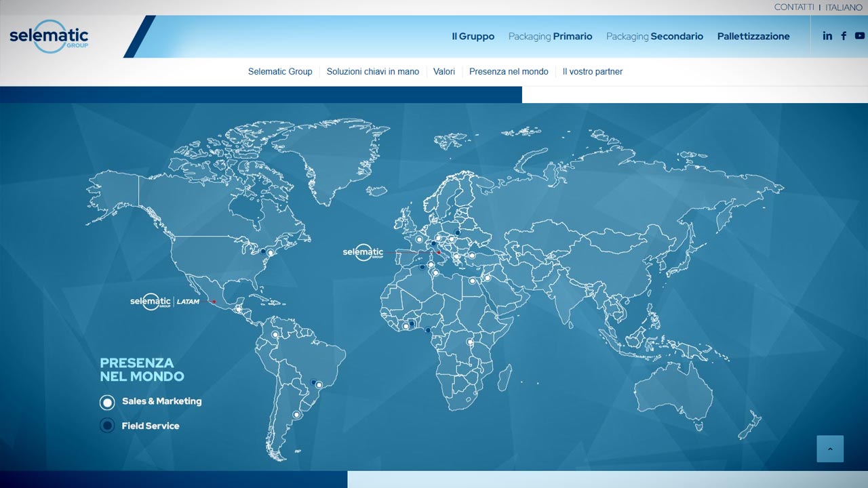Click the CONTATTI link at top
Screen dimensions: 868x488
pos(794,7)
